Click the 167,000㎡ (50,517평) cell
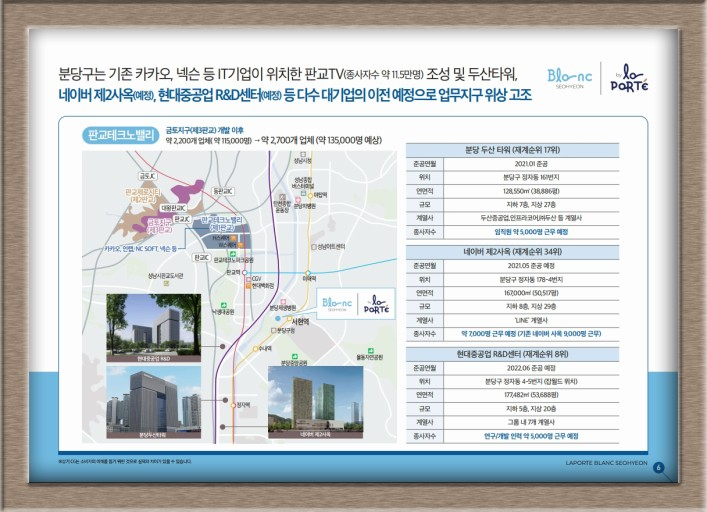 (x=531, y=293)
